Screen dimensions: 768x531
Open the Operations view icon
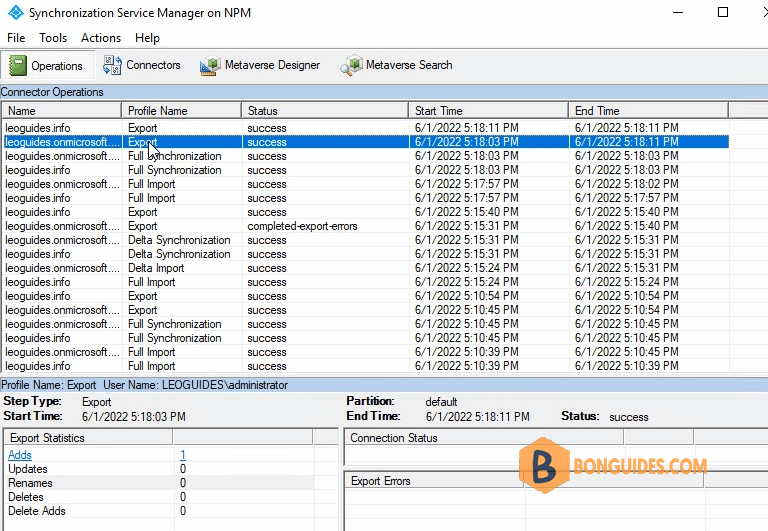[x=18, y=65]
